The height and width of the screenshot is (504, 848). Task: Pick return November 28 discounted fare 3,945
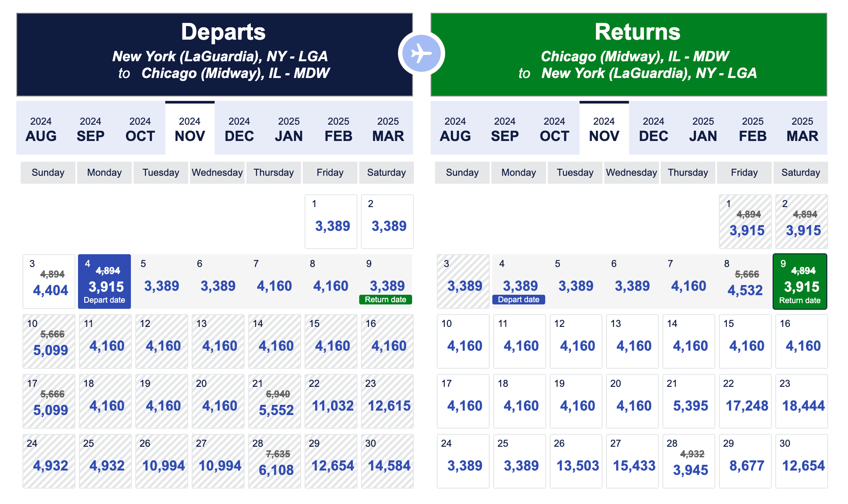[689, 461]
